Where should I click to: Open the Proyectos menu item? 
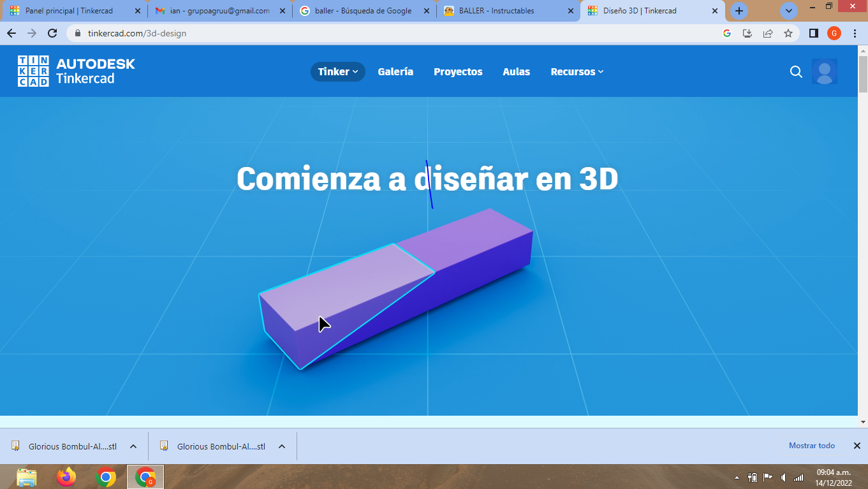click(x=458, y=72)
